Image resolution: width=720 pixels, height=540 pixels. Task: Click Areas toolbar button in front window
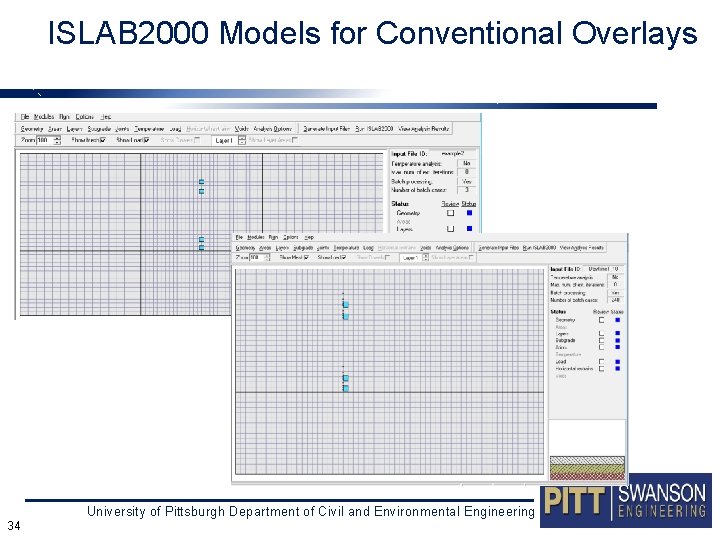point(265,248)
